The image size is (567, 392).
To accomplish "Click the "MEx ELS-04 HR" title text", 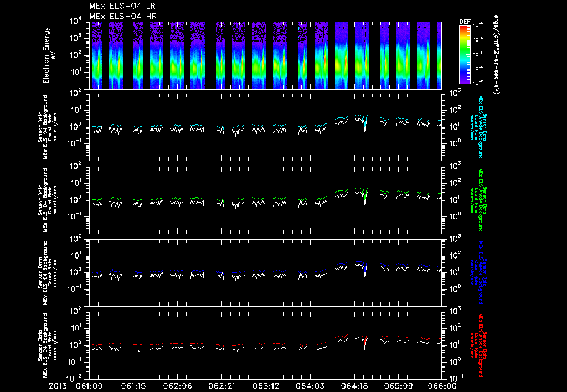I will (123, 16).
